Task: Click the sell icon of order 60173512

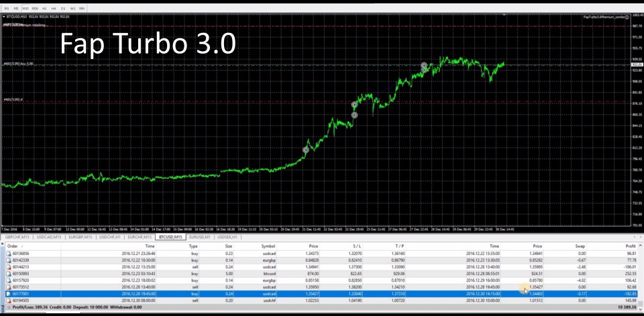Action: (x=9, y=287)
